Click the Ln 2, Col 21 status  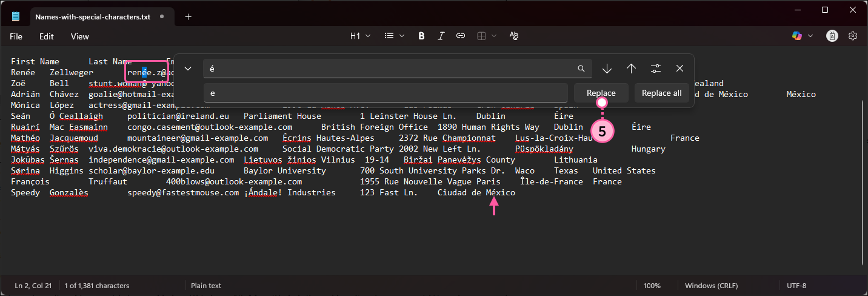coord(33,286)
